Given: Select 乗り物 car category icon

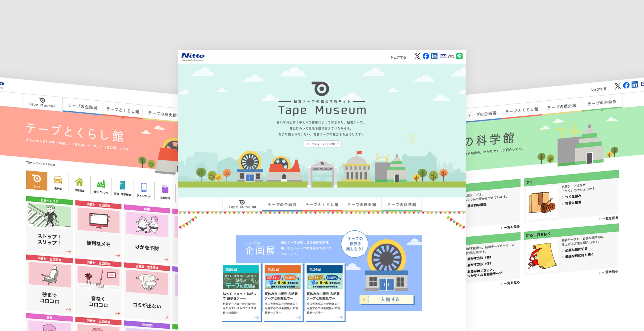Looking at the screenshot, I should [58, 183].
